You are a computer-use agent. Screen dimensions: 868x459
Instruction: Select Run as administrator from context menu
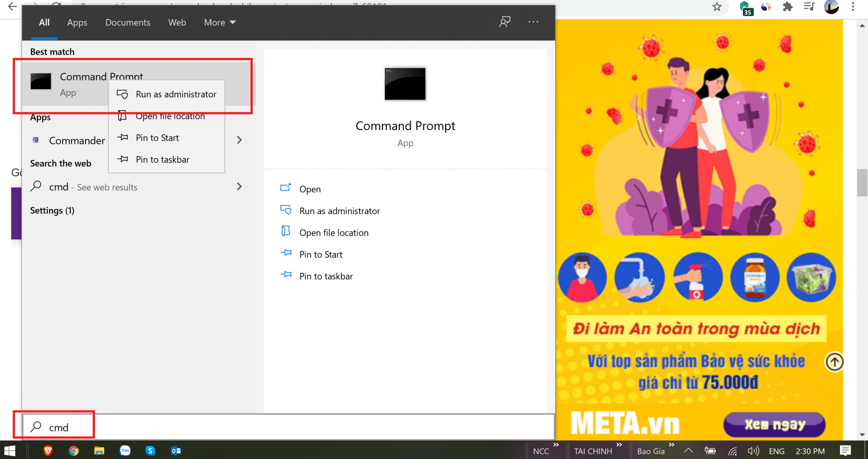175,94
